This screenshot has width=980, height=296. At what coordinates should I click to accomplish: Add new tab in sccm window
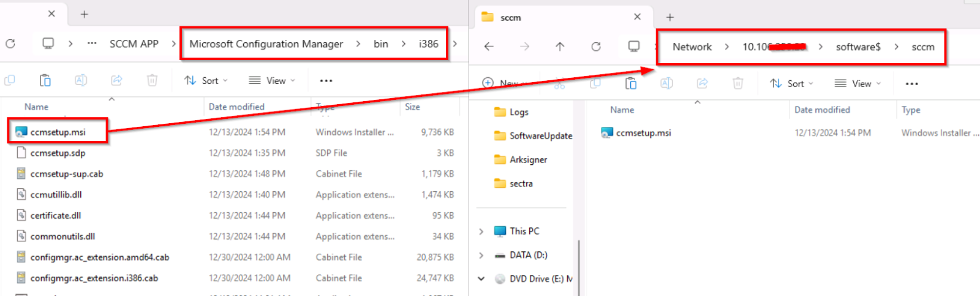coord(670,17)
